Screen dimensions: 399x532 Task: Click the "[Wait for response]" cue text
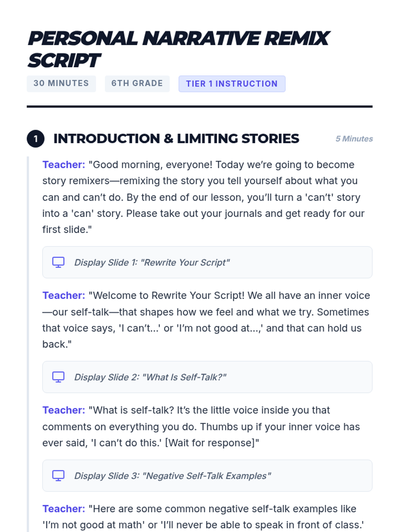tap(211, 443)
